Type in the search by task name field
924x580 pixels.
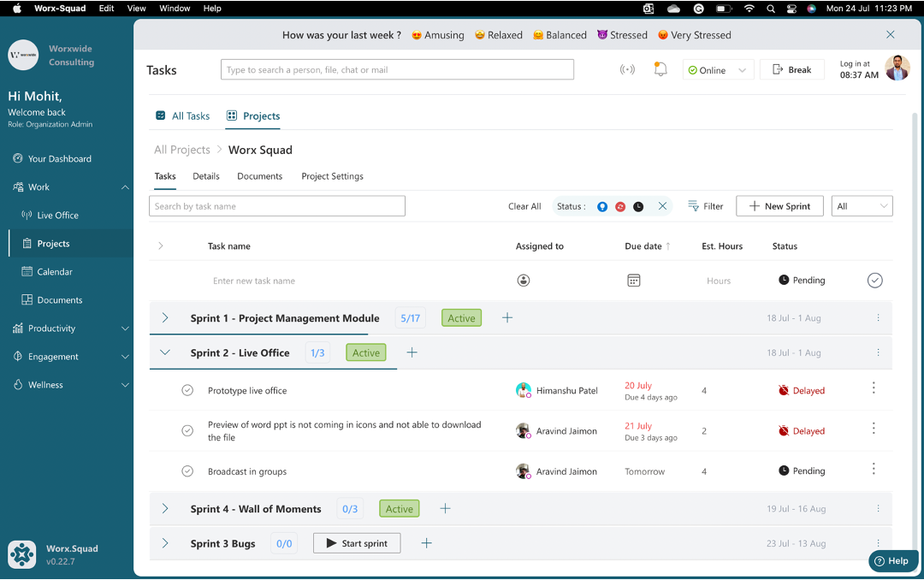point(276,205)
